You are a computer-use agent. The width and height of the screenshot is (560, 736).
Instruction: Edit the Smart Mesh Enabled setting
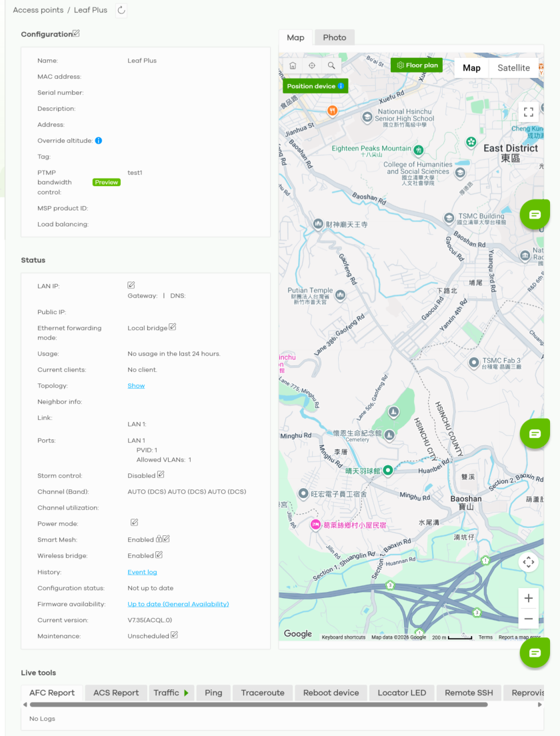(x=166, y=539)
